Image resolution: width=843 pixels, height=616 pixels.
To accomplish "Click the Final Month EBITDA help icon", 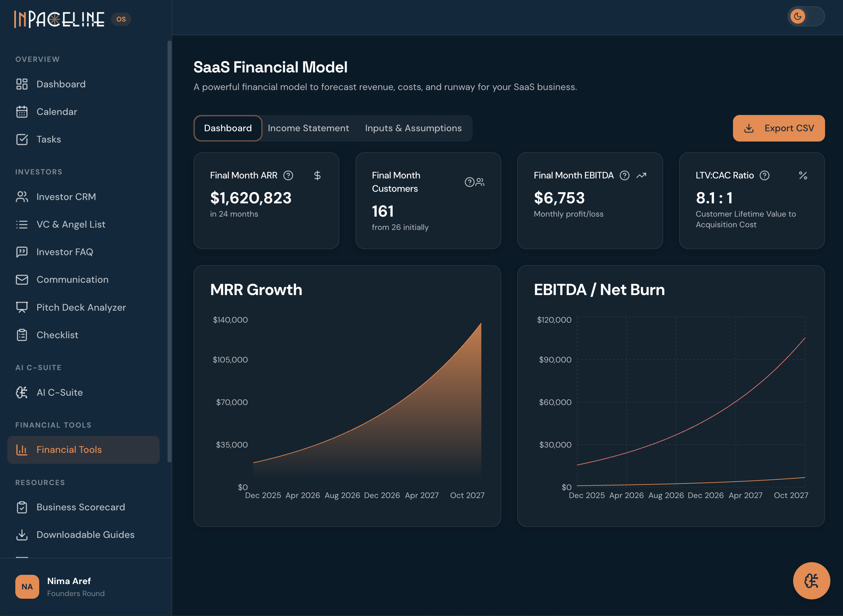I will pos(624,175).
